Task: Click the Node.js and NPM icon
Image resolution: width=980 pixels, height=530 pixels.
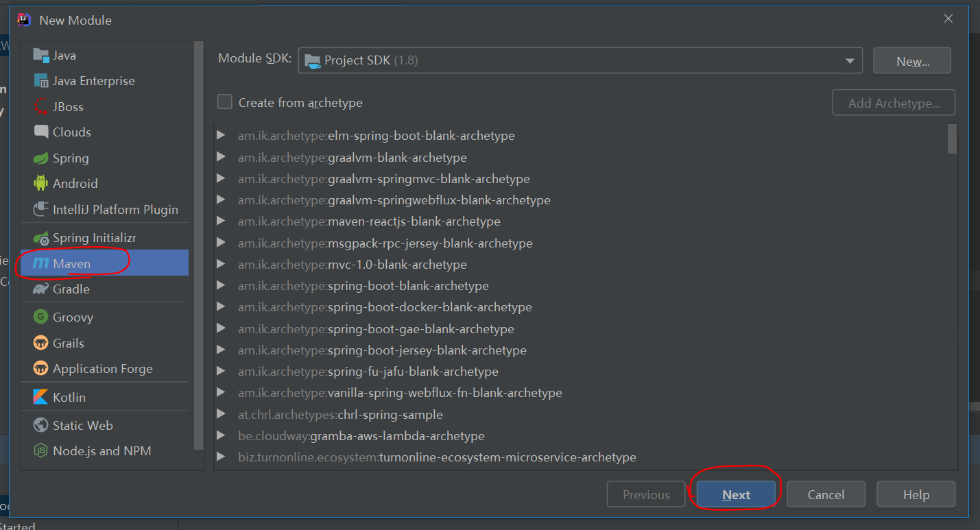Action: click(x=41, y=451)
